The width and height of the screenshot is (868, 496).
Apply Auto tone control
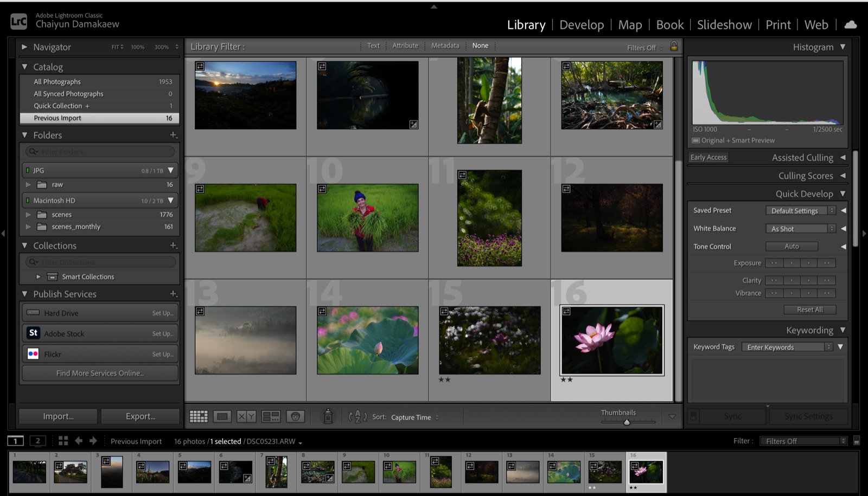click(x=792, y=246)
